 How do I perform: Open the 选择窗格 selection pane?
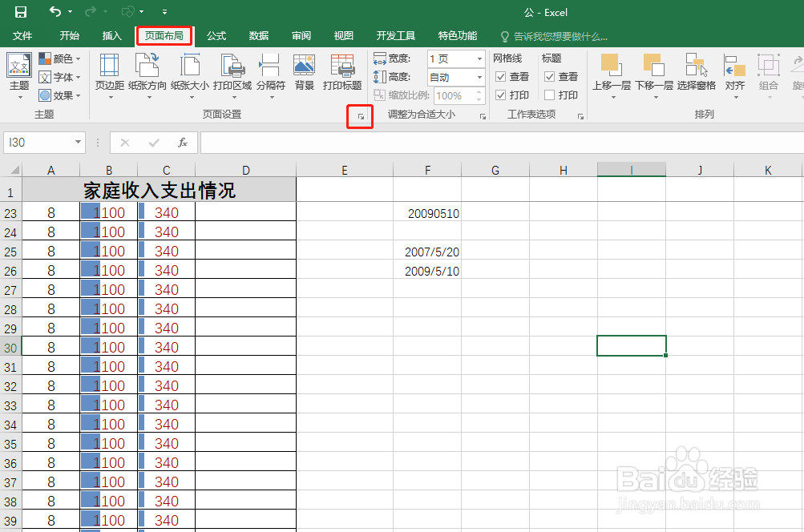click(697, 72)
